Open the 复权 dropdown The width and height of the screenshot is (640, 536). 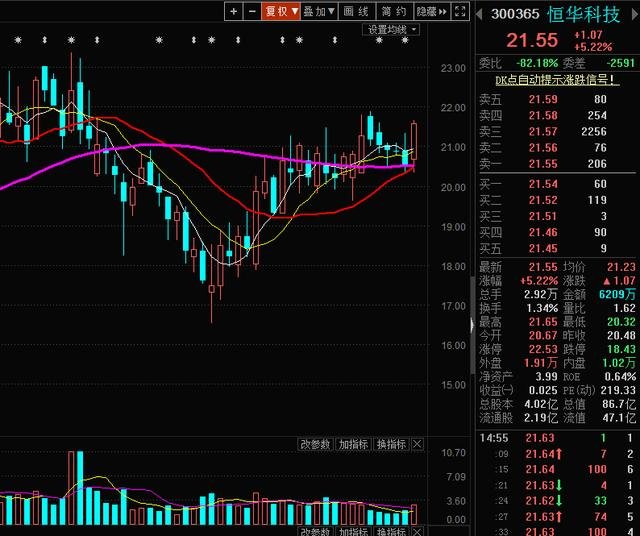[281, 11]
